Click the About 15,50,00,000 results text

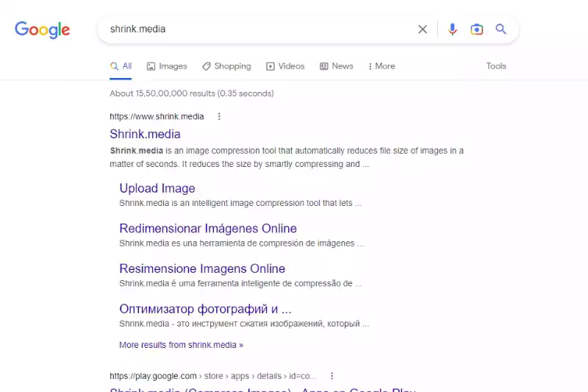pos(192,93)
